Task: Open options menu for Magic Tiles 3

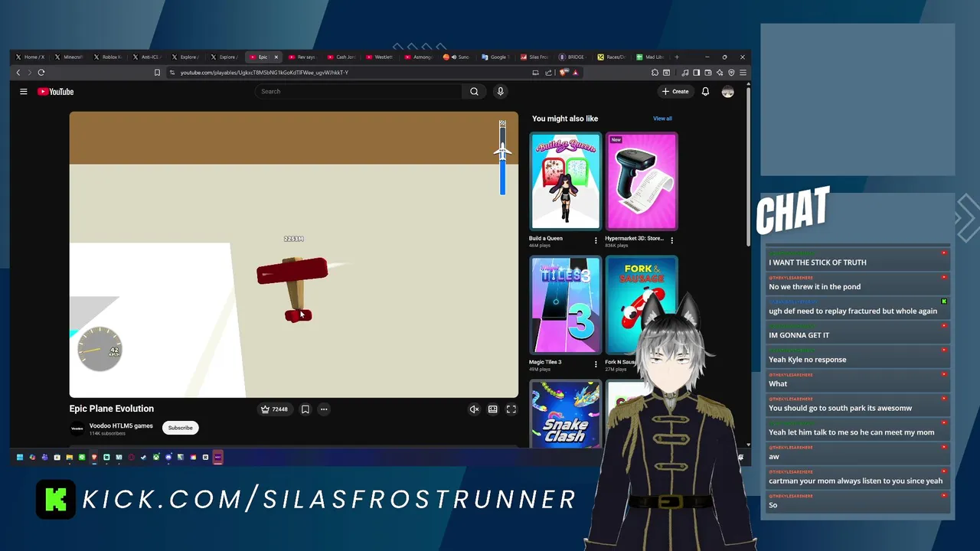Action: (x=596, y=364)
